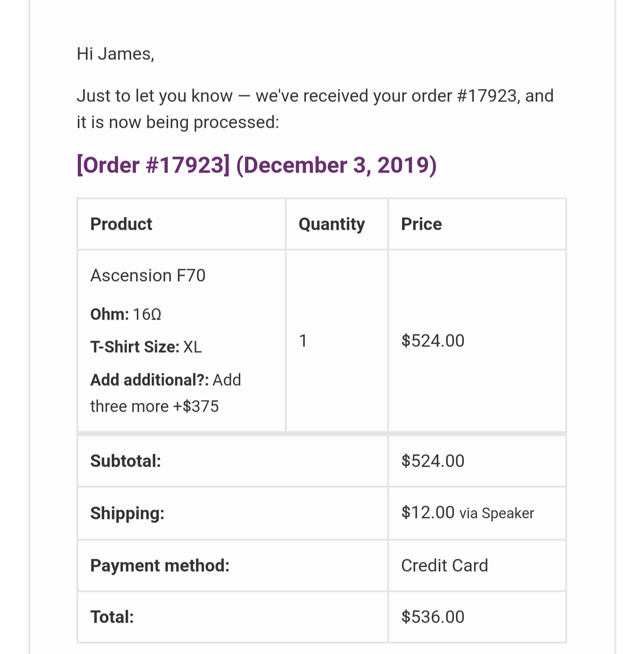Viewport: 644px width, 654px height.
Task: Select the Hi James greeting text
Action: pos(115,54)
